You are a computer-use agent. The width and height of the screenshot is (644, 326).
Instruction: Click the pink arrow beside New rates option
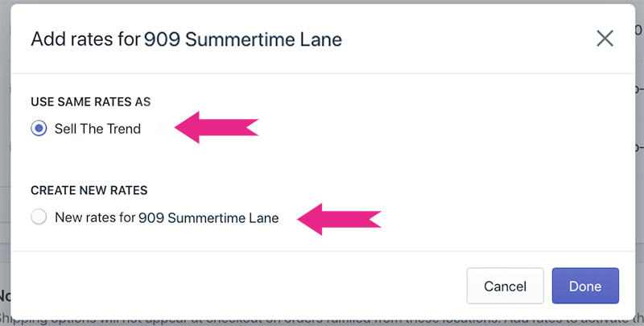click(338, 217)
